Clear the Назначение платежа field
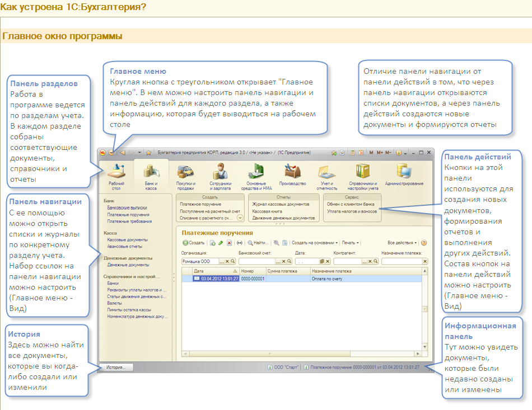The image size is (532, 410). pyautogui.click(x=425, y=261)
